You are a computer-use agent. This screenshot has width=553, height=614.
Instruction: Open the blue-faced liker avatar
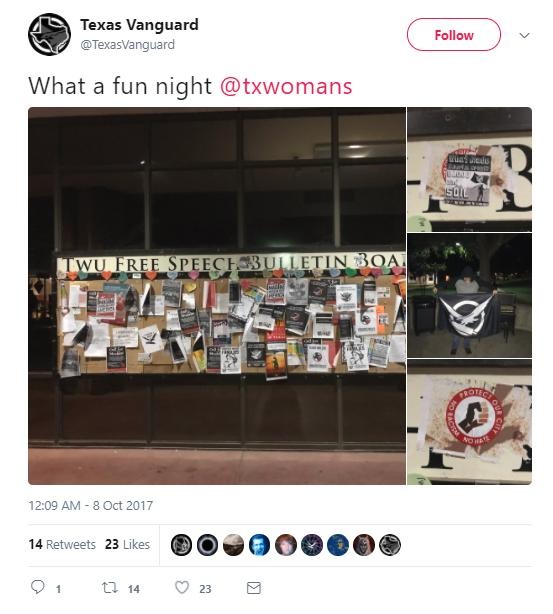259,545
